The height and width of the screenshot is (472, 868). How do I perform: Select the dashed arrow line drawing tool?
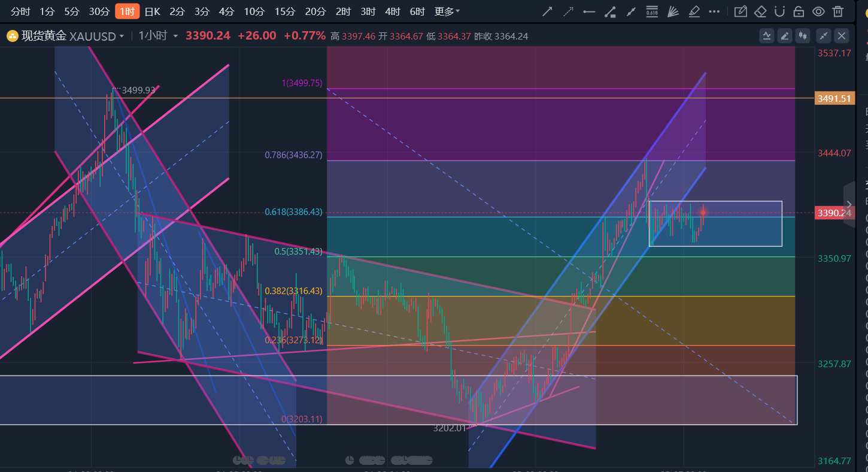[x=568, y=11]
